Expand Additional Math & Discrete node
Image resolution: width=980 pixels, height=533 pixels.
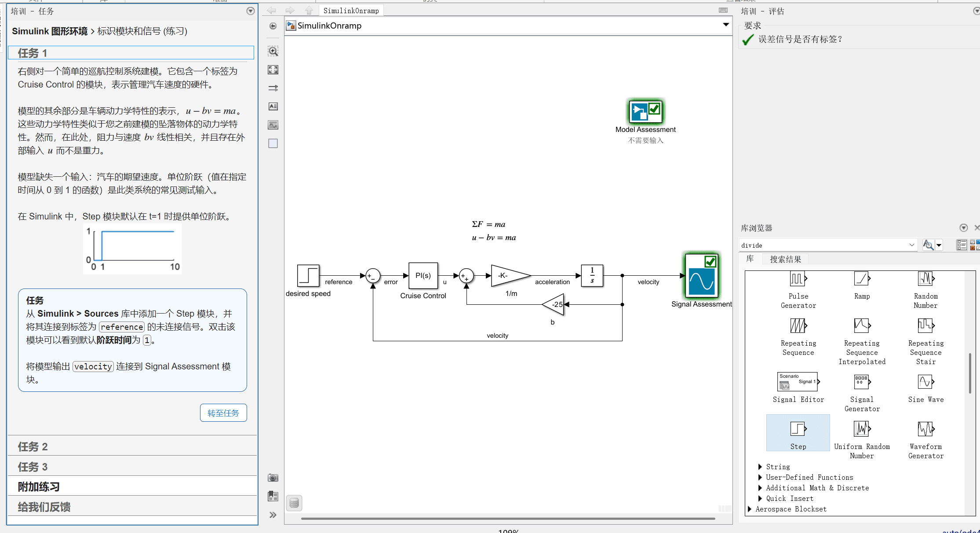click(x=760, y=488)
